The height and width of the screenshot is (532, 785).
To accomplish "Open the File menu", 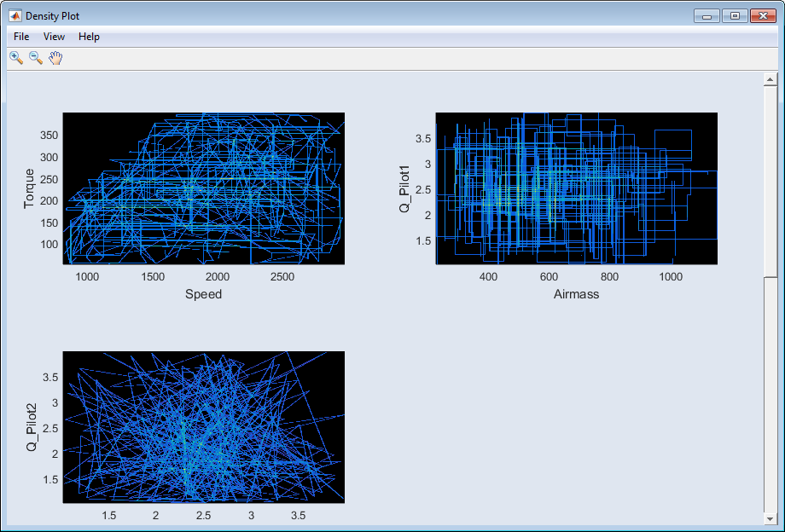I will [21, 37].
